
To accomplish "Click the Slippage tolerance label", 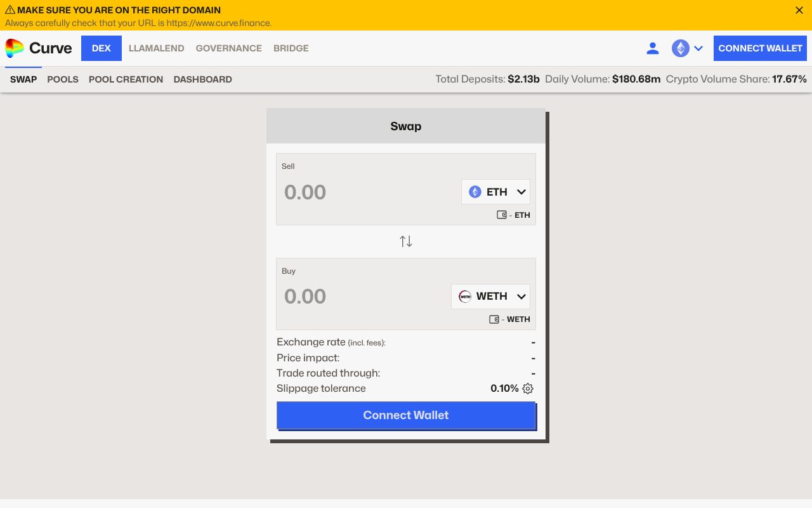I will click(x=321, y=389).
